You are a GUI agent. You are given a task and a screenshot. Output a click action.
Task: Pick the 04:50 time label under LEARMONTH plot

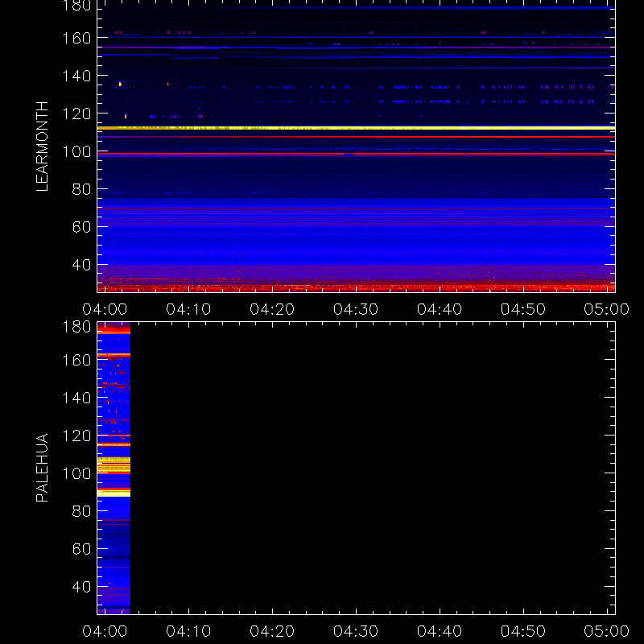(x=523, y=309)
